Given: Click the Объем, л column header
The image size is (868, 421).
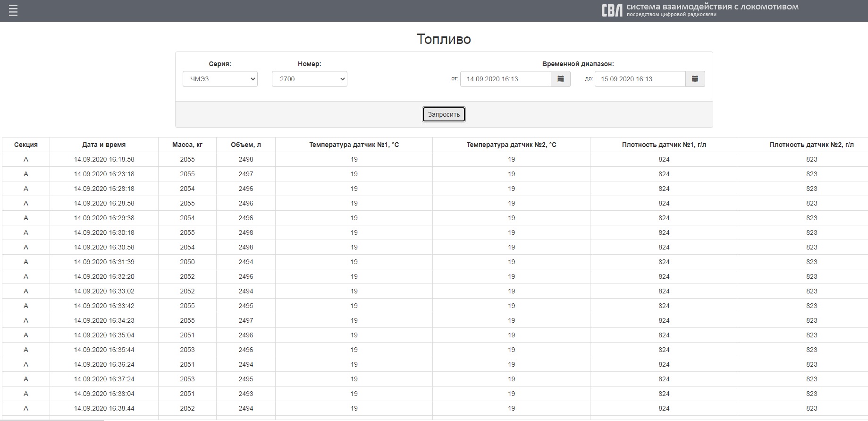Looking at the screenshot, I should point(246,145).
